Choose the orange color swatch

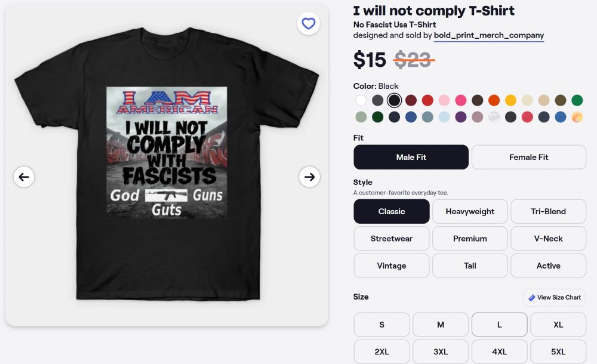[x=494, y=100]
